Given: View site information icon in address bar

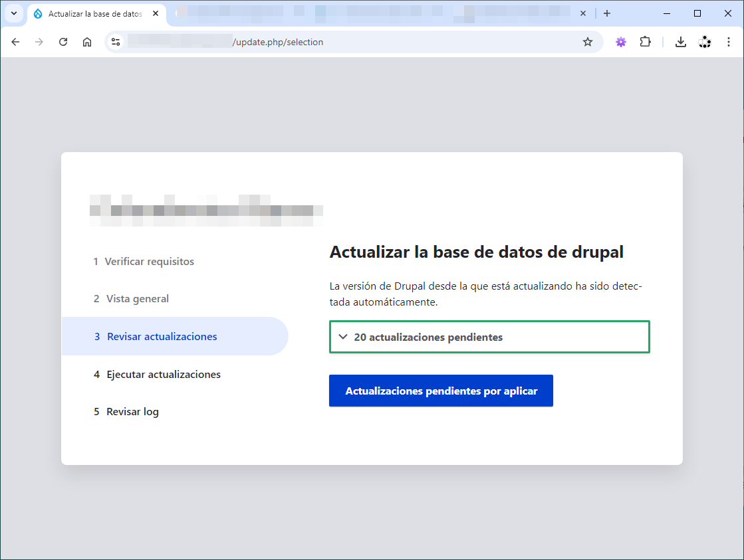Looking at the screenshot, I should tap(116, 42).
